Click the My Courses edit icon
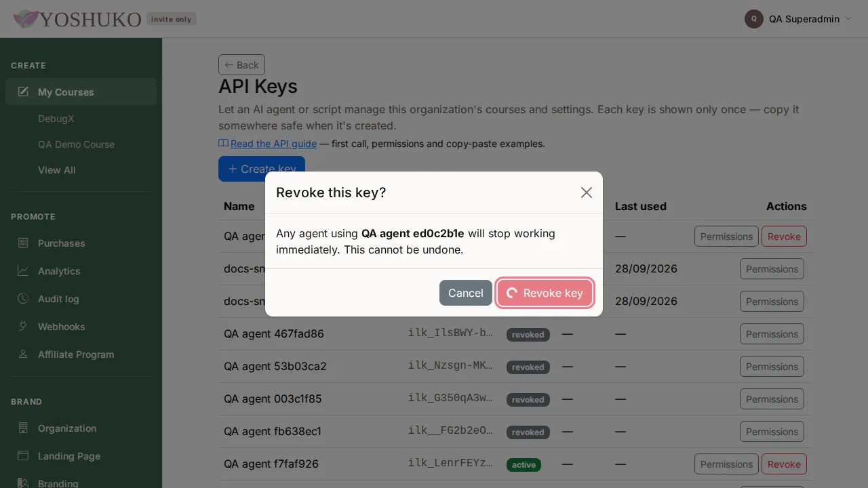 pos(23,91)
